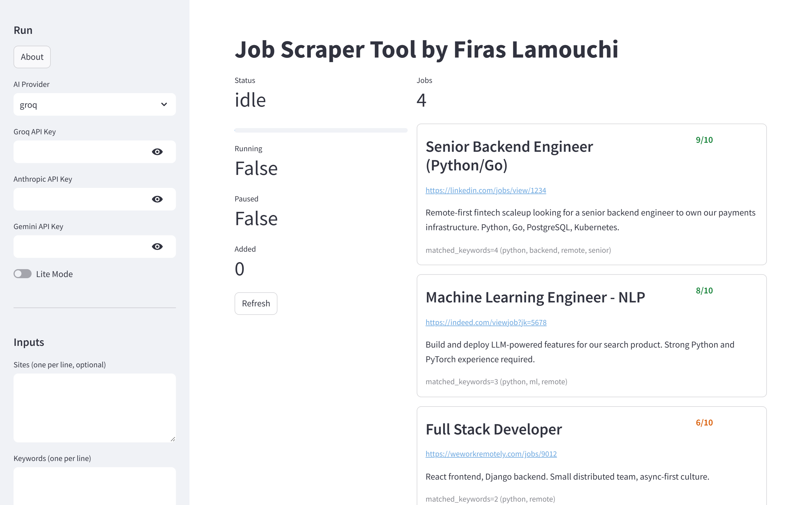
Task: Click the 9/10 score badge
Action: (x=704, y=140)
